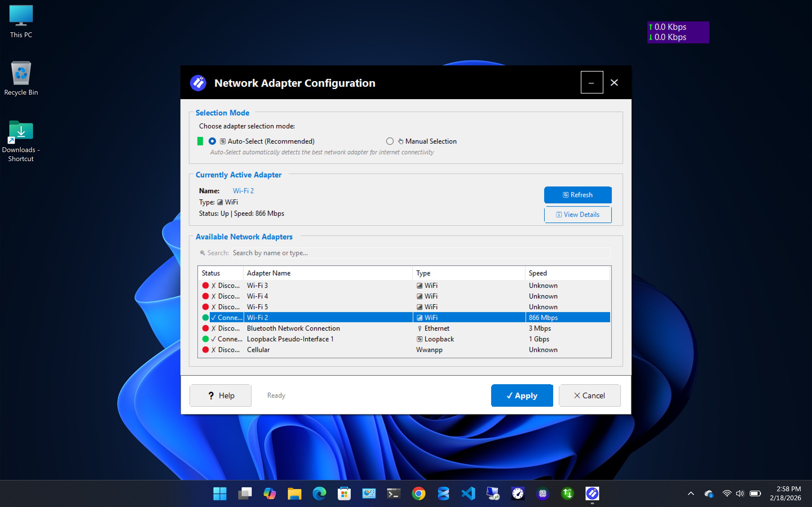
Task: Sort by Adapter Name column header
Action: pos(328,273)
